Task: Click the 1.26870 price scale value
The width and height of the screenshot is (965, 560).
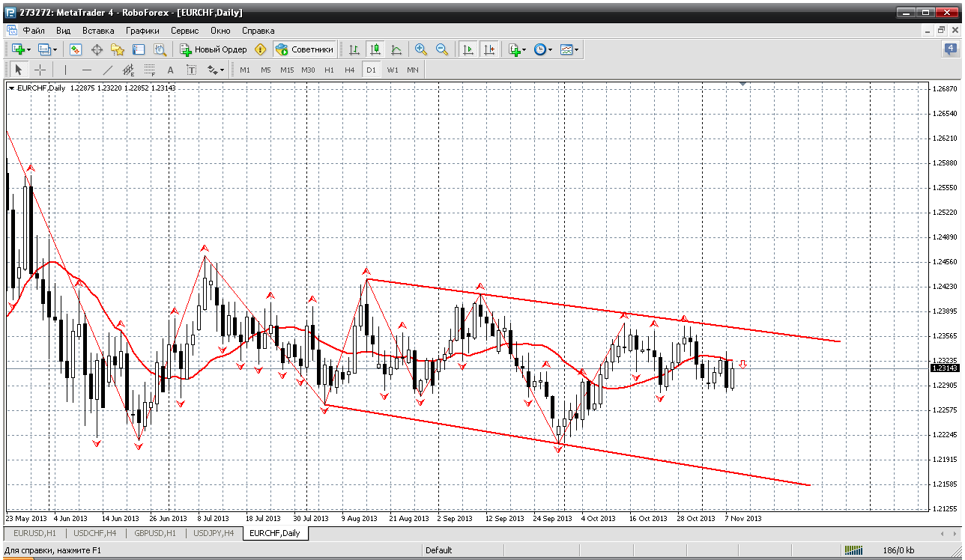Action: 946,89
